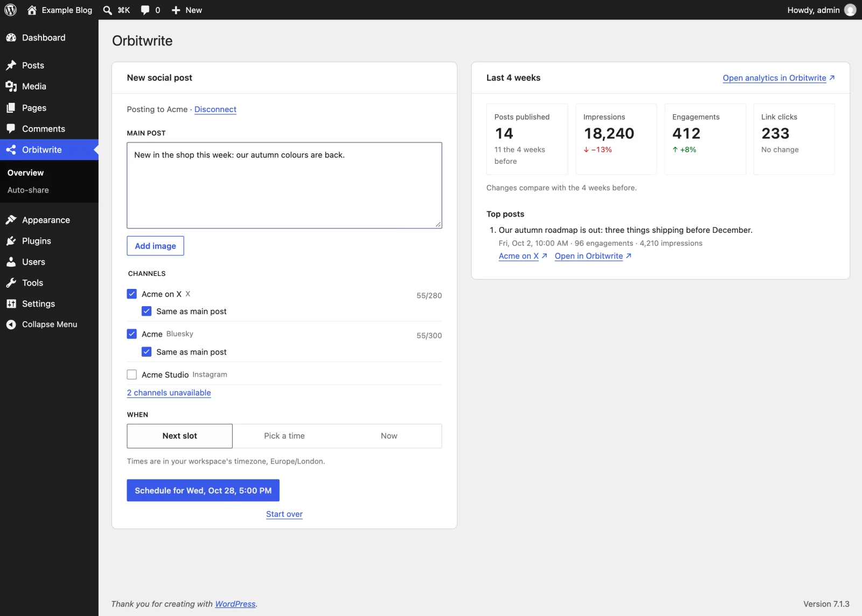
Task: Open the Appearance paintbrush icon
Action: pyautogui.click(x=11, y=220)
